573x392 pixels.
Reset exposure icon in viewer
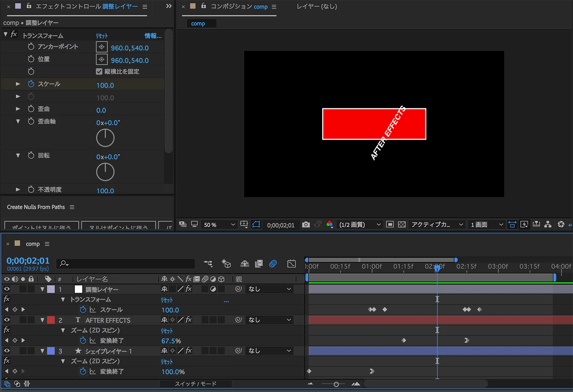(x=561, y=224)
